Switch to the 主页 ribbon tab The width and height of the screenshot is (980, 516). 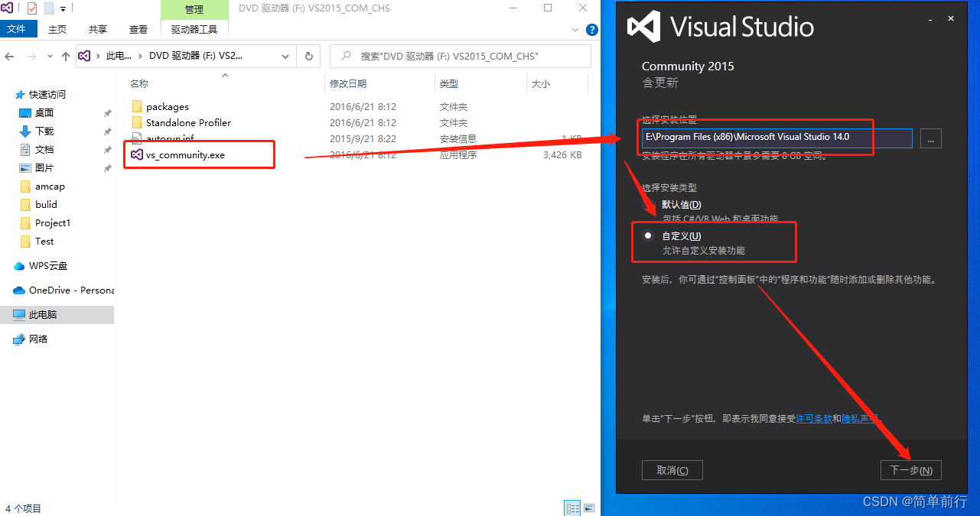57,29
